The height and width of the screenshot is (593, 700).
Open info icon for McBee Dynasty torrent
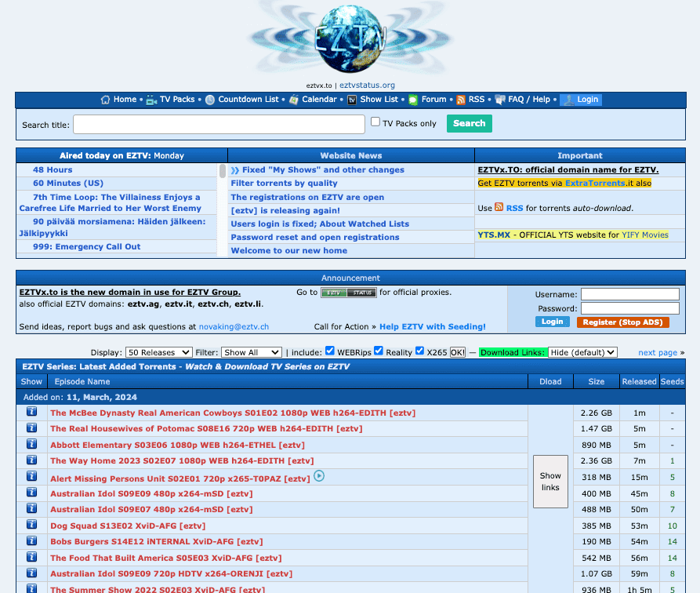tap(31, 412)
